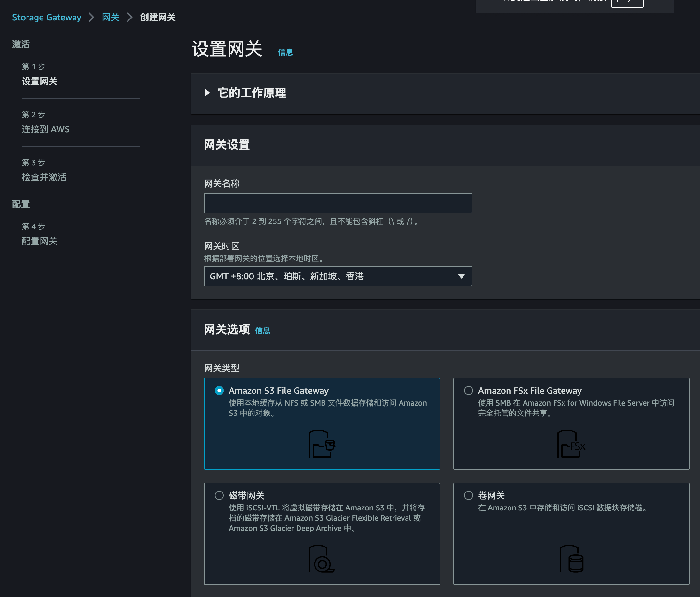Viewport: 700px width, 597px height.
Task: Click the 第 1 步 step label
Action: click(34, 66)
